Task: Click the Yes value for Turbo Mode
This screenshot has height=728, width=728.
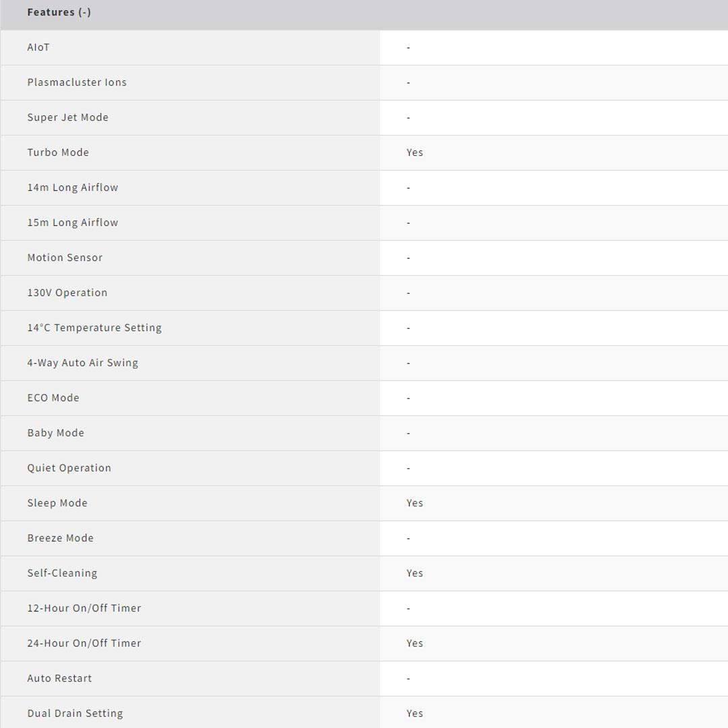Action: click(x=415, y=153)
